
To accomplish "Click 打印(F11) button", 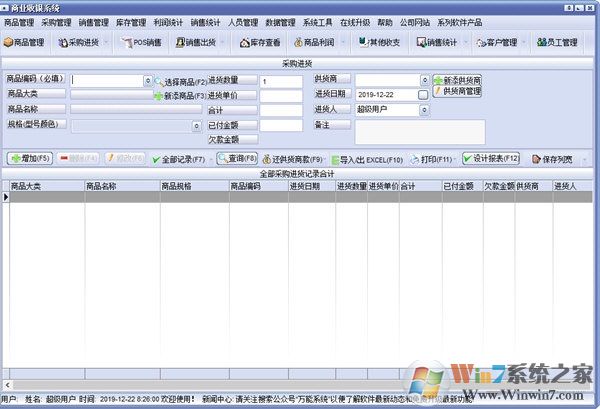I will [x=432, y=159].
